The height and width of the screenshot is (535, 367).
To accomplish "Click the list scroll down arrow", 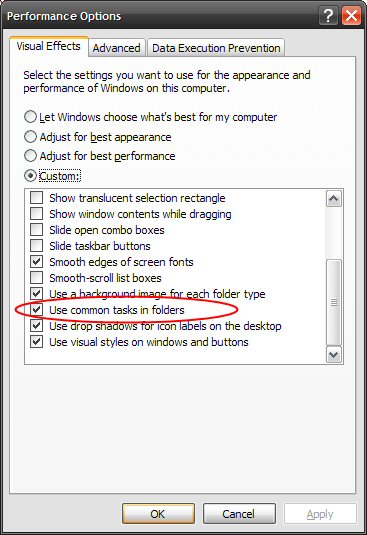I will [334, 355].
